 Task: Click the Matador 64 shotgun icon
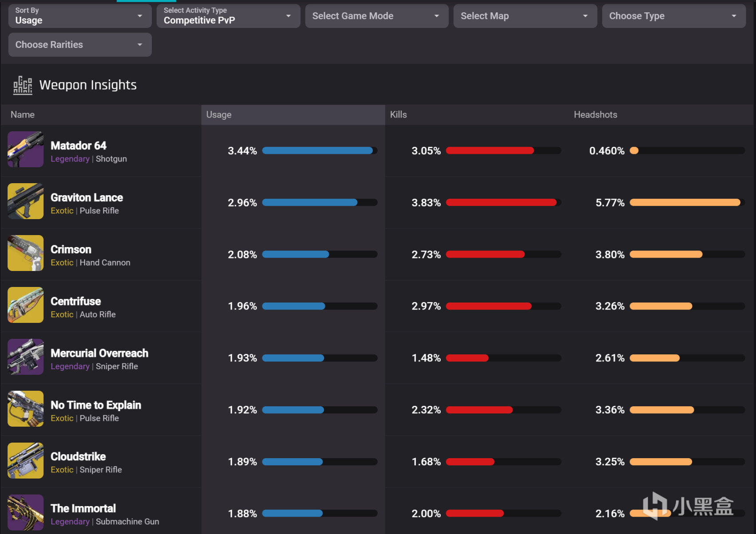pyautogui.click(x=25, y=149)
